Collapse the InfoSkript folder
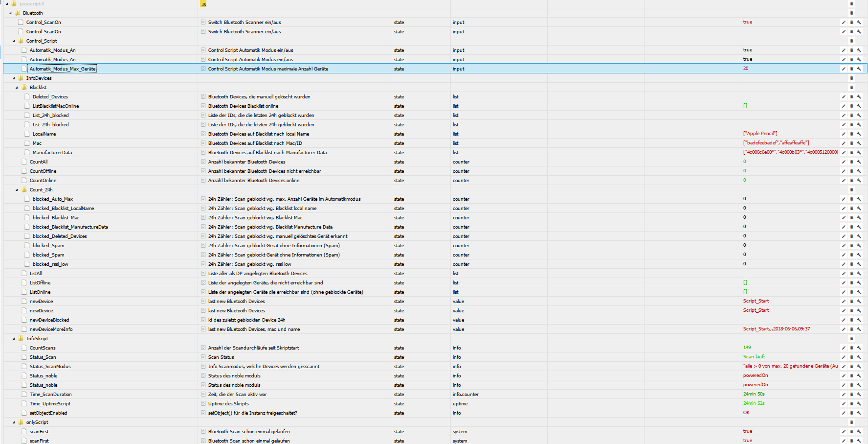 click(14, 339)
